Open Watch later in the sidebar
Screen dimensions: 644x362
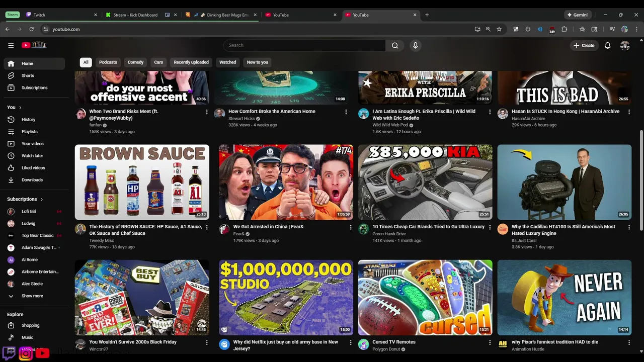[x=35, y=156]
